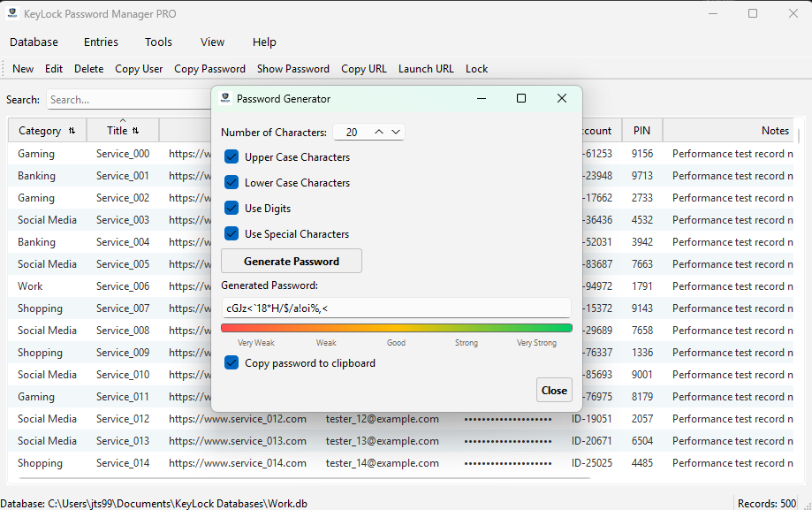Screen dimensions: 812x510
Task: Click the Very Strong strength label
Action: point(536,343)
